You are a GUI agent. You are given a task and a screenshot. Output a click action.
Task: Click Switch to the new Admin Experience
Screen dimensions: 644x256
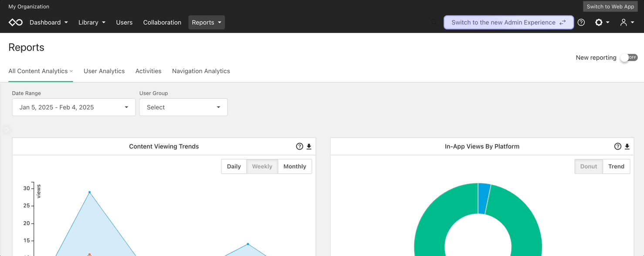(x=508, y=22)
